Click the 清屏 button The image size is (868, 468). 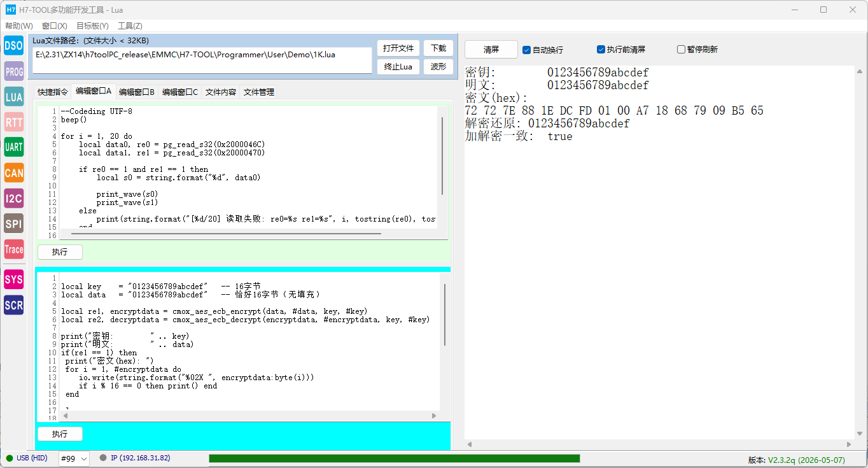point(491,50)
